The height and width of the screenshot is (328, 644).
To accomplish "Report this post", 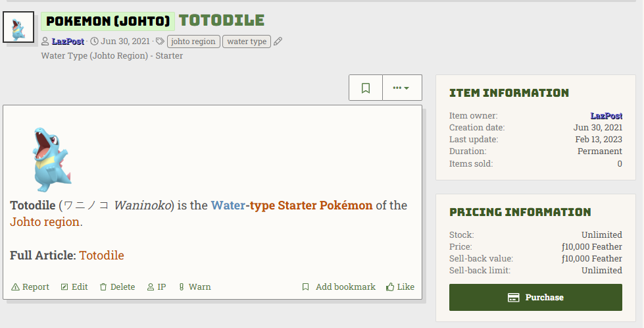I will (x=31, y=287).
